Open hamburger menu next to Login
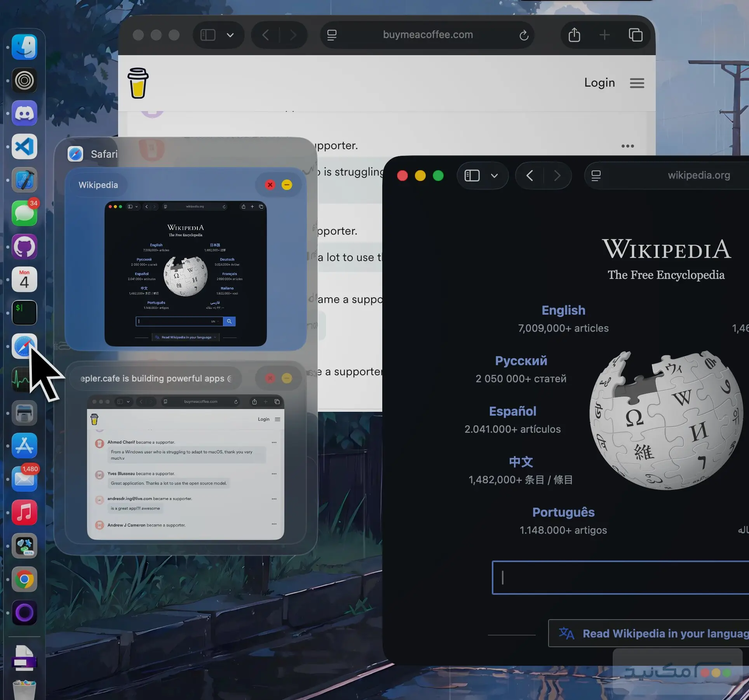The image size is (749, 700). pyautogui.click(x=637, y=83)
